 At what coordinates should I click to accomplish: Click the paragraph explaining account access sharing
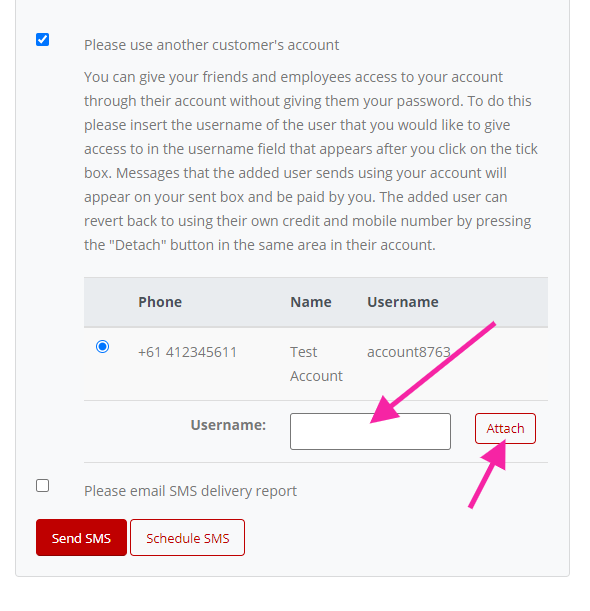coord(311,161)
